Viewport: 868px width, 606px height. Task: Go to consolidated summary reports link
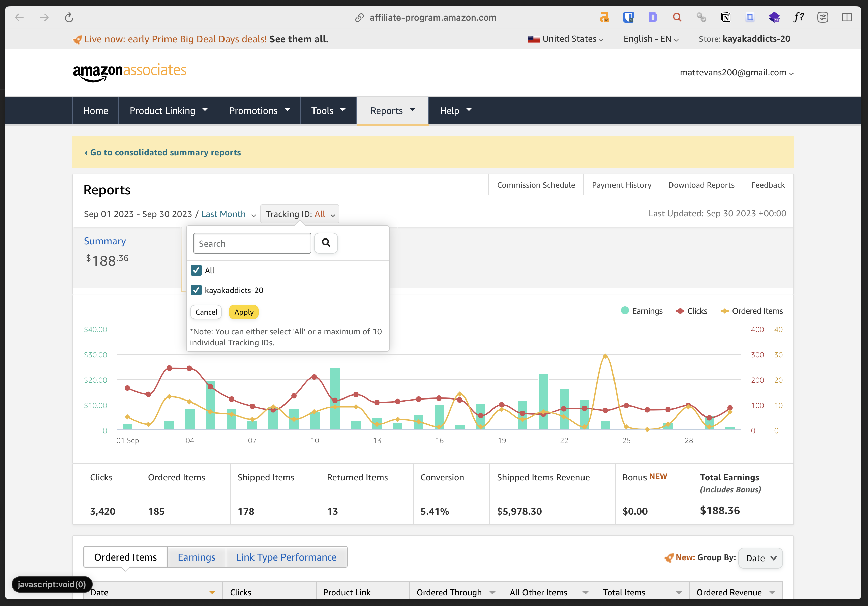pyautogui.click(x=162, y=152)
